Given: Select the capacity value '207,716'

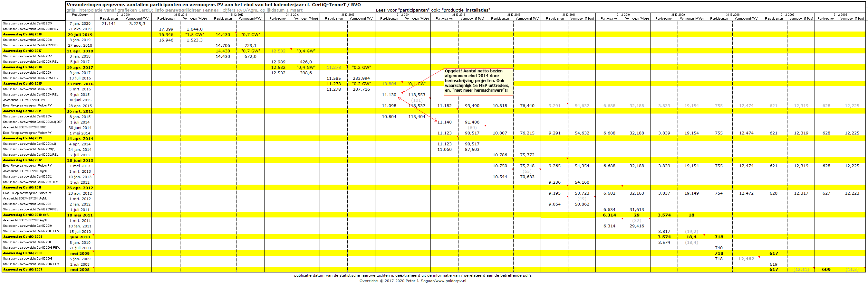Looking at the screenshot, I should 361,89.
